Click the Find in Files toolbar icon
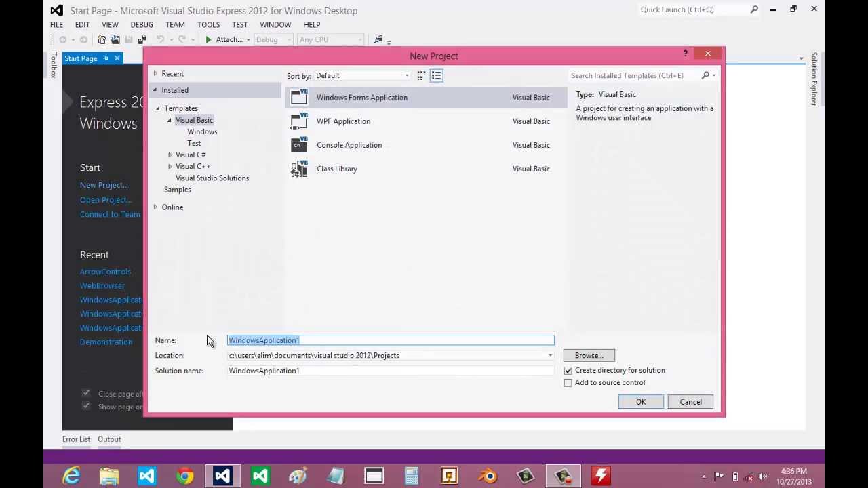Image resolution: width=868 pixels, height=488 pixels. click(378, 39)
